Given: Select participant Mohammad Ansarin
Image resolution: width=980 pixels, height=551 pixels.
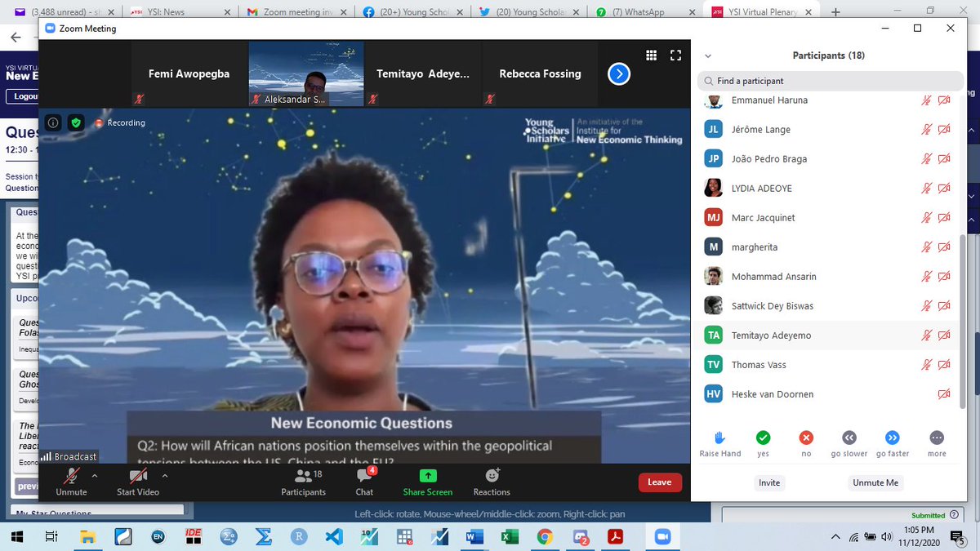Looking at the screenshot, I should pyautogui.click(x=828, y=277).
